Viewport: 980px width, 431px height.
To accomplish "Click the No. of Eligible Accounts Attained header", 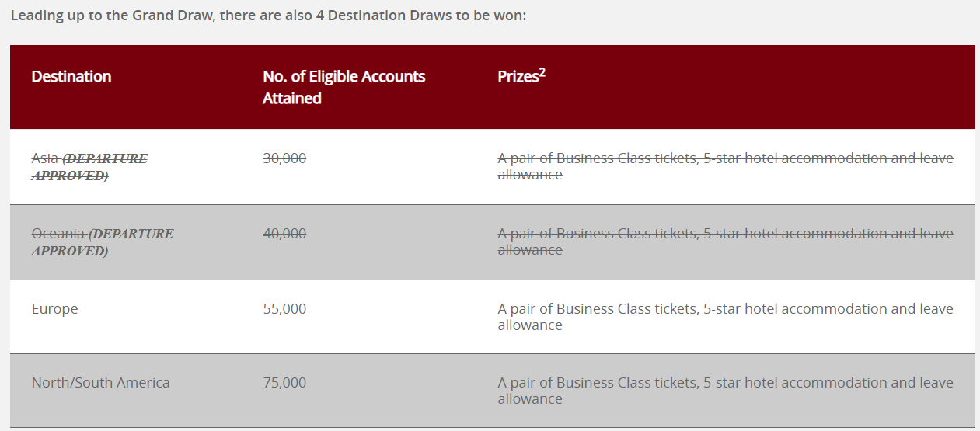I will (x=344, y=87).
